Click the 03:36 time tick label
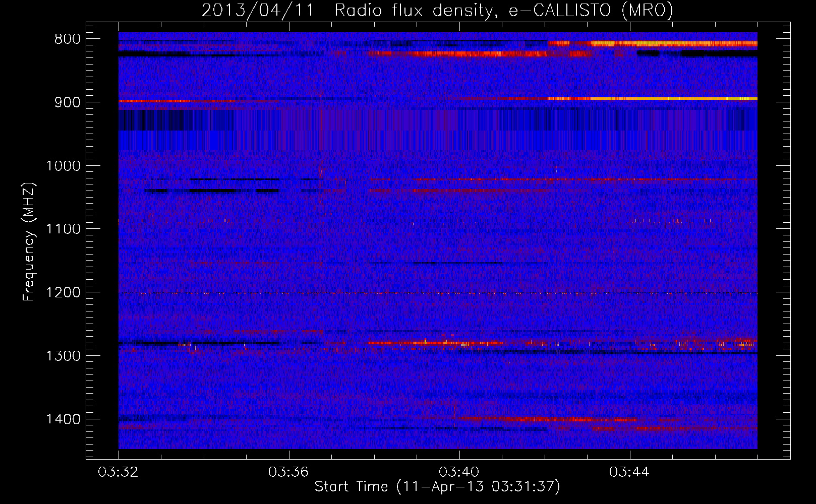Viewport: 816px width, 504px height. click(288, 472)
